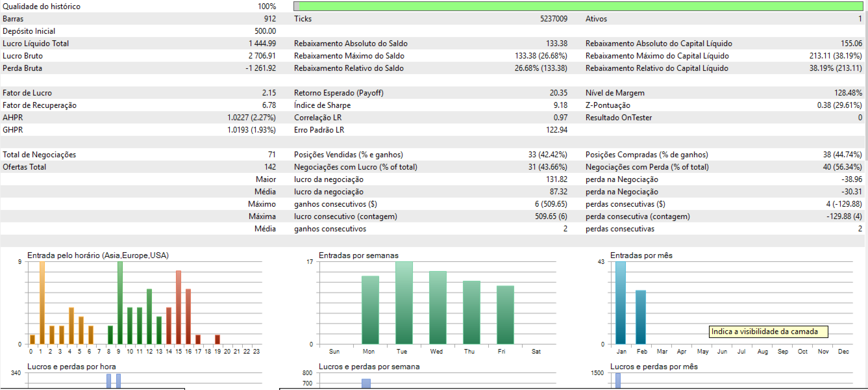This screenshot has width=868, height=390.
Task: Select the 'ganhos consecutivos' label in the Média row
Action: click(x=330, y=229)
